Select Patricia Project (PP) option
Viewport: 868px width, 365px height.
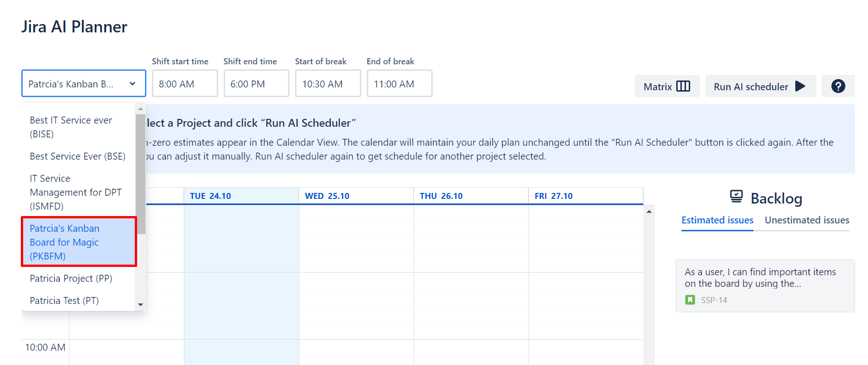78,278
